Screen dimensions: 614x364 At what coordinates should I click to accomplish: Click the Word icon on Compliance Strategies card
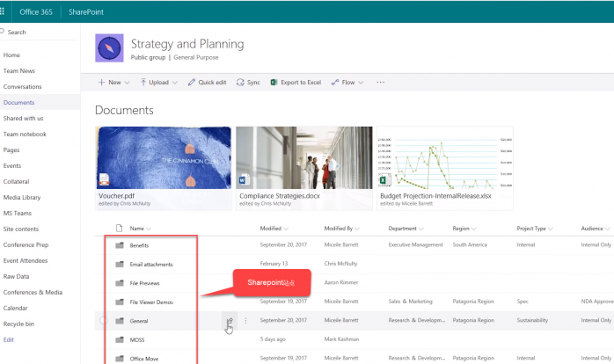245,179
